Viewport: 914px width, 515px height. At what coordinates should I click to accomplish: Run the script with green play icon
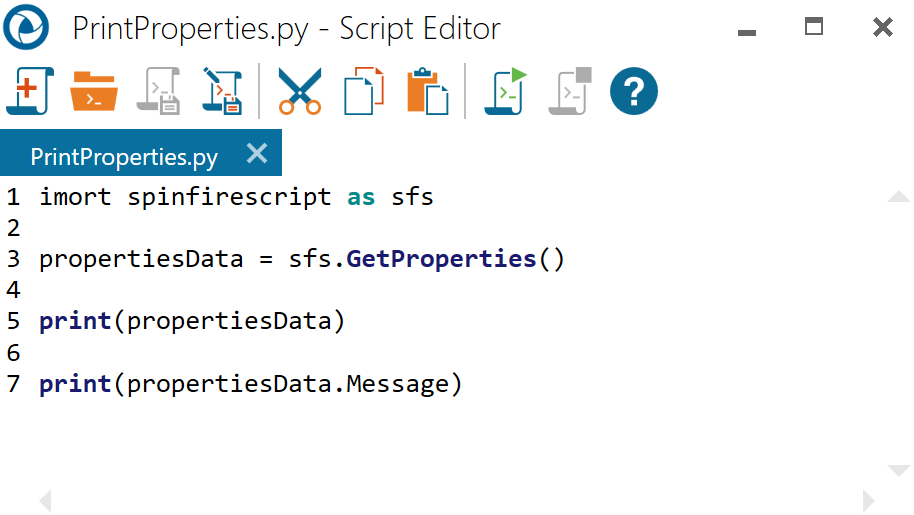tap(505, 93)
